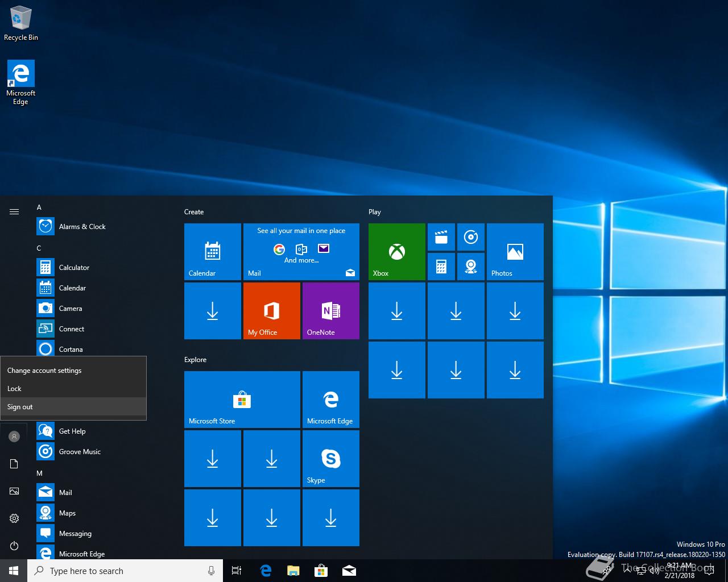Open the OneNote tile
Viewport: 728px width, 582px height.
click(x=331, y=311)
